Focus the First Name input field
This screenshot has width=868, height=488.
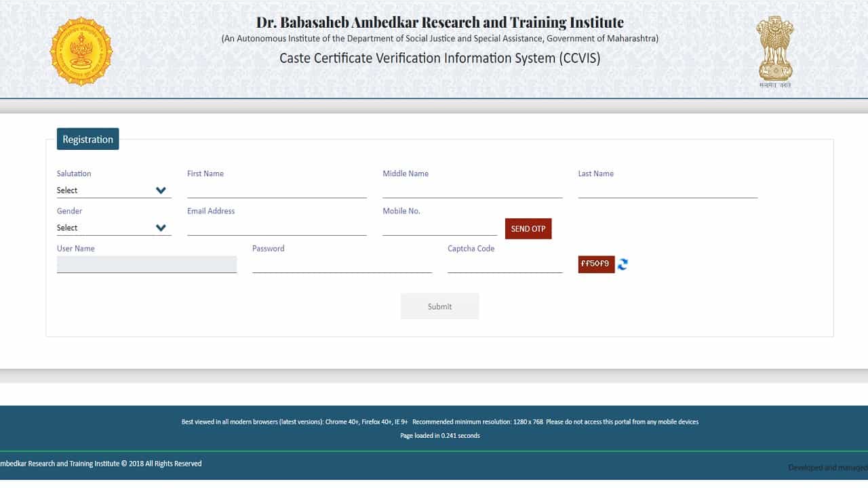click(277, 190)
